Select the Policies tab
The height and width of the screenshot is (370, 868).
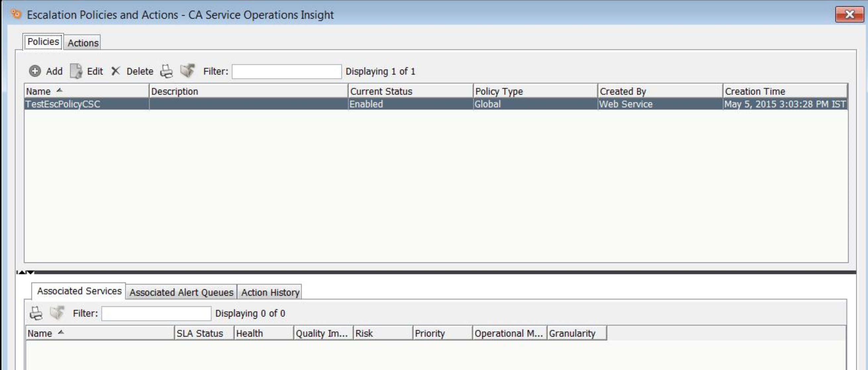pyautogui.click(x=43, y=42)
